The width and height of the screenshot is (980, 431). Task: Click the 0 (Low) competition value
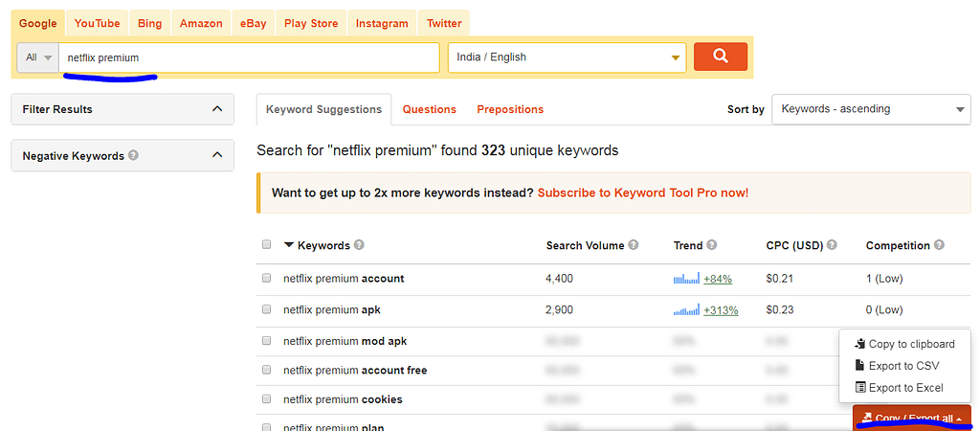[x=884, y=309]
